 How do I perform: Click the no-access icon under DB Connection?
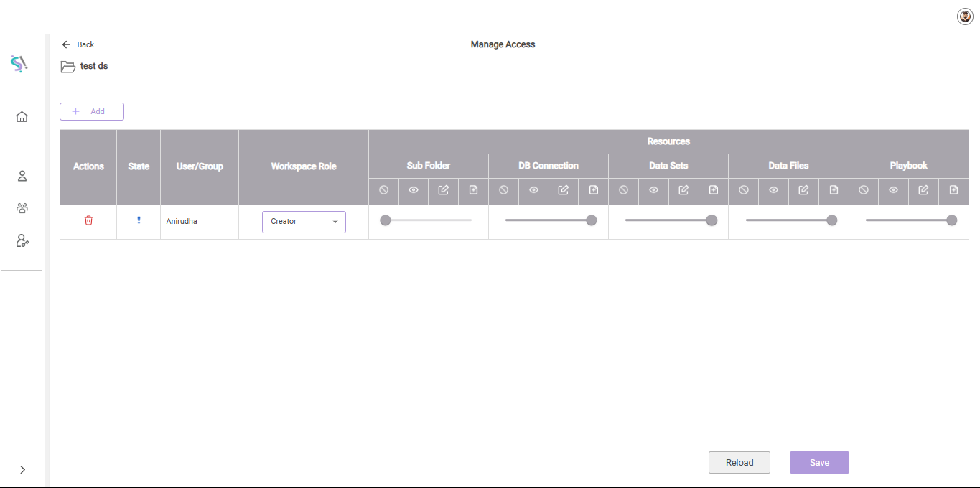(503, 190)
